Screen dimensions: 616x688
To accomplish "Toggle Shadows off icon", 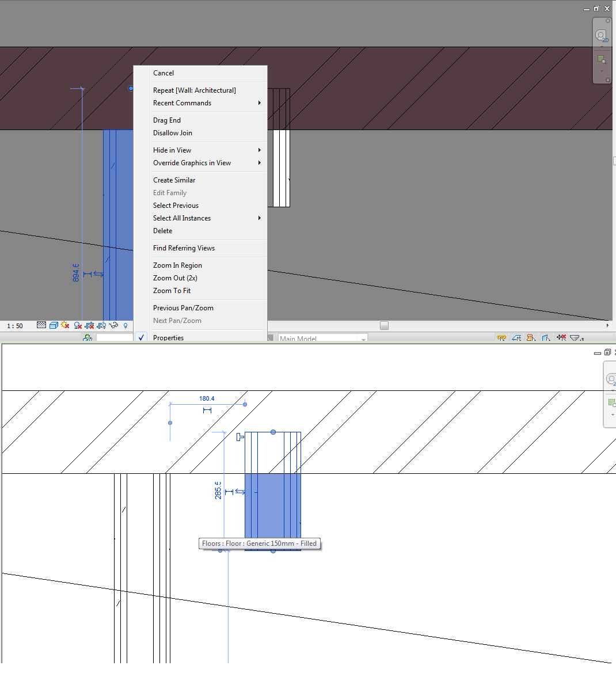I will click(x=78, y=325).
